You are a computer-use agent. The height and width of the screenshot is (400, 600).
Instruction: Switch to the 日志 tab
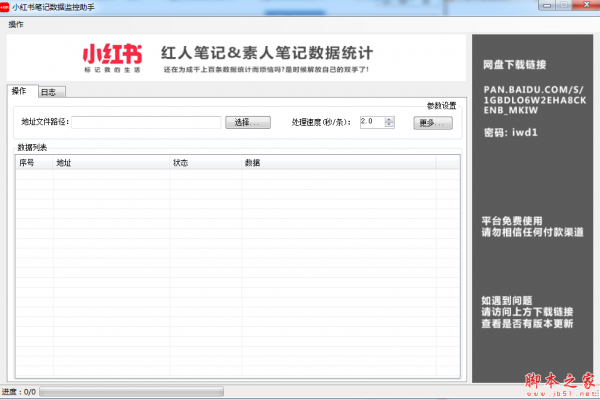[52, 92]
